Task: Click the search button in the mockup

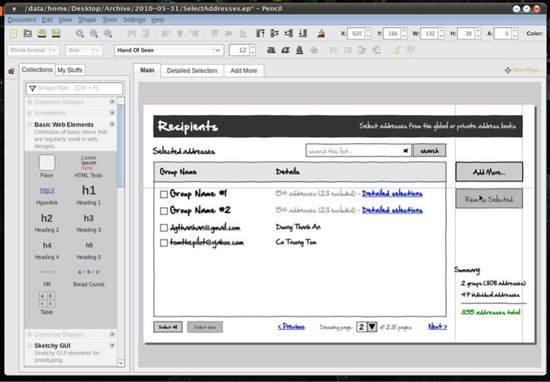Action: tap(430, 150)
